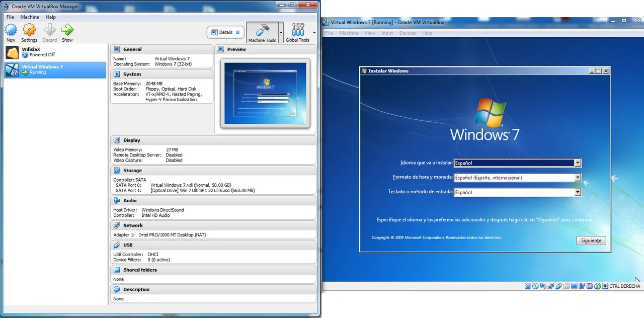Click the 'Windows 7 (32-bit)' operating system value
Screen dimensions: 644x318
(x=173, y=64)
